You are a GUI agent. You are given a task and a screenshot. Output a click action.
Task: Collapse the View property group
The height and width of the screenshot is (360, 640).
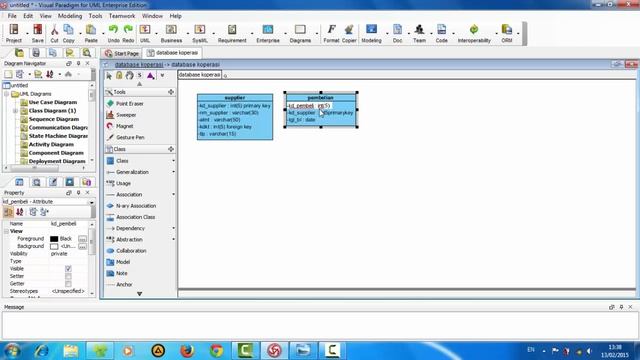[7, 231]
